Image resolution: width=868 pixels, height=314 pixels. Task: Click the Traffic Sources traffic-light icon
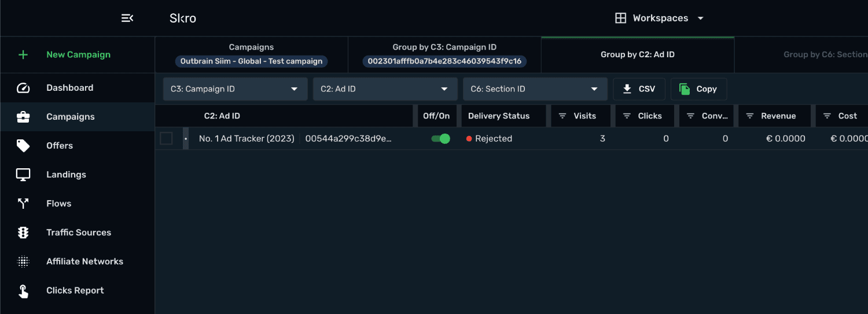pyautogui.click(x=23, y=232)
